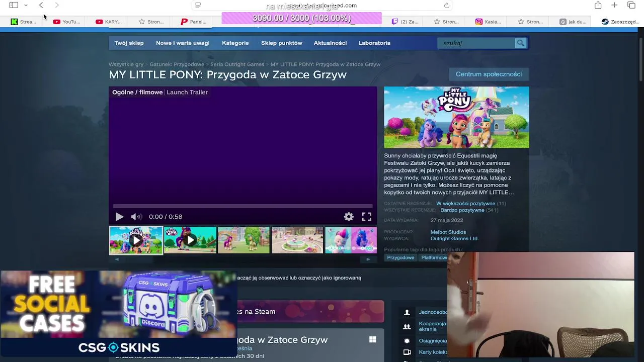This screenshot has height=362, width=644.
Task: Open the 'Jednoosobo...' feature link
Action: pos(433,312)
